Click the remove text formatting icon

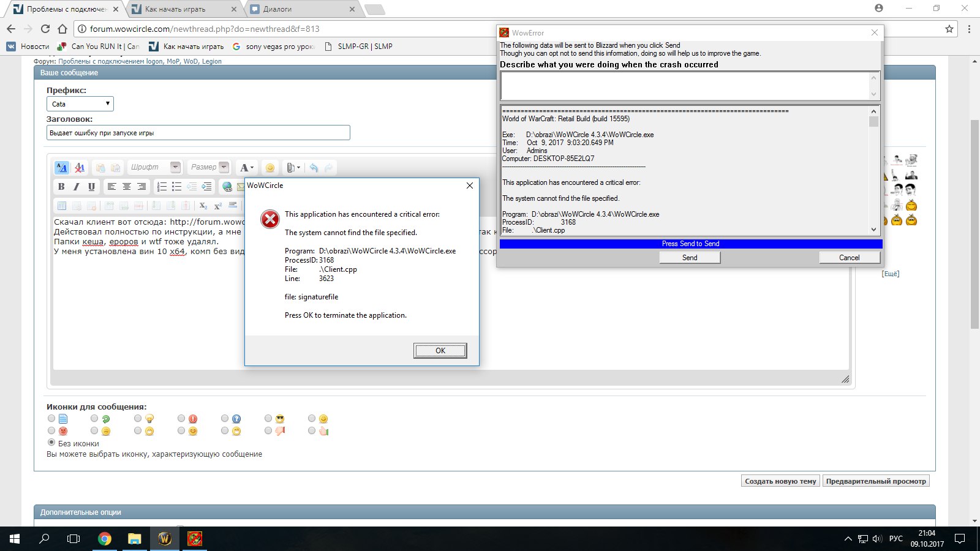point(80,168)
